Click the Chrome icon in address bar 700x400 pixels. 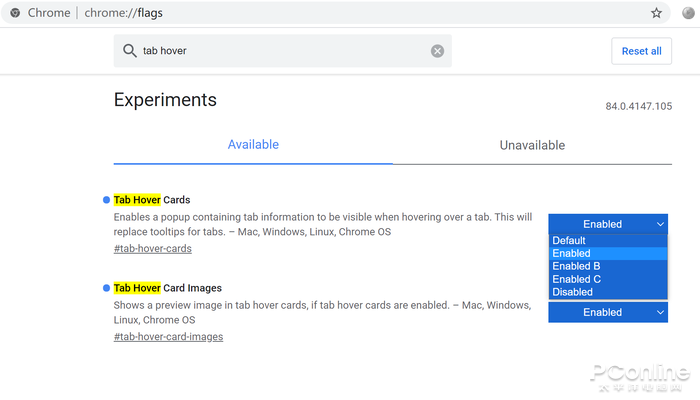(15, 13)
